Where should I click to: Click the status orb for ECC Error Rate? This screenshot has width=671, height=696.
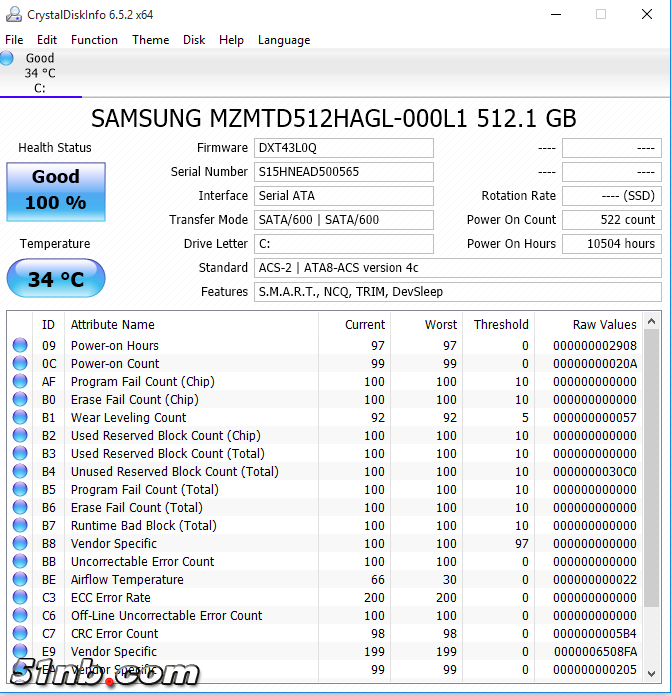[x=20, y=598]
